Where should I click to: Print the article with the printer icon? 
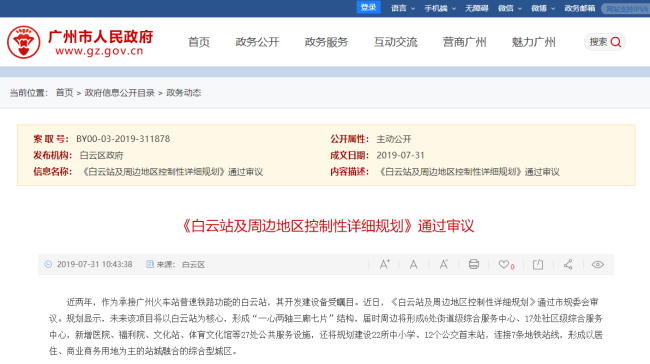[473, 265]
